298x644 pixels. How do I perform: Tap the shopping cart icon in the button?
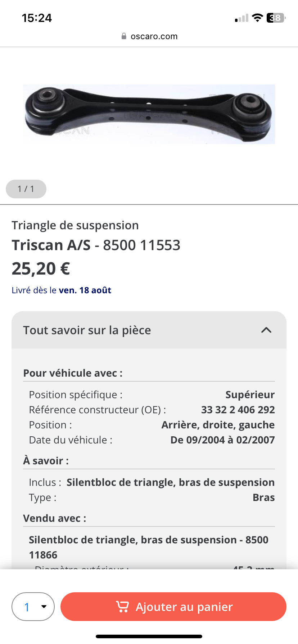122,607
